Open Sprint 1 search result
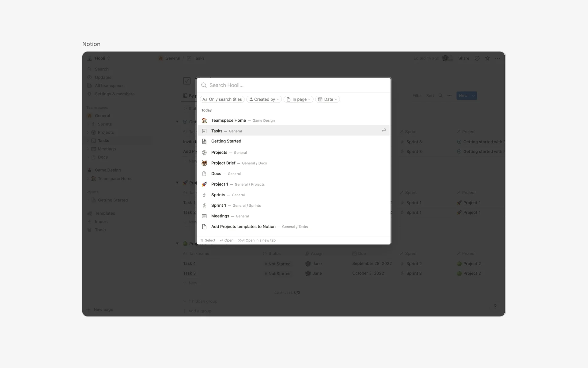588x368 pixels. click(294, 205)
